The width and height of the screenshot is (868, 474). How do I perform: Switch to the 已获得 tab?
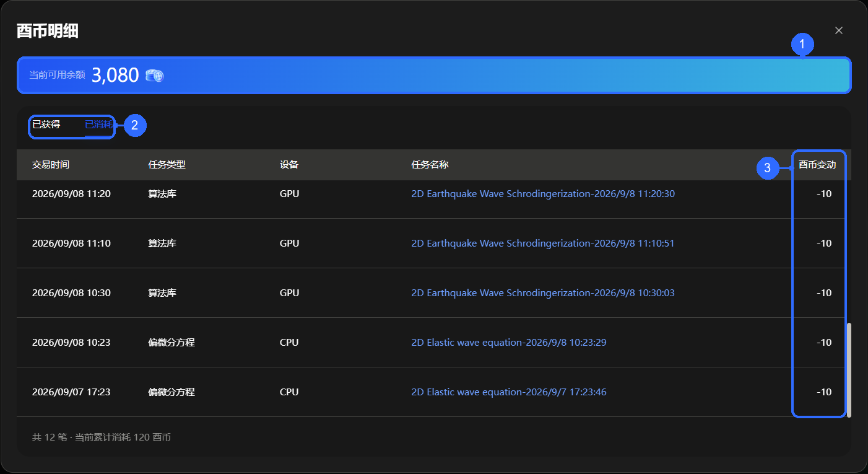(x=46, y=125)
